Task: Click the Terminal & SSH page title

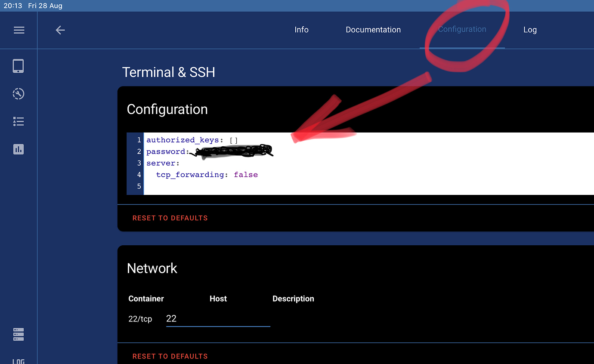Action: coord(169,72)
